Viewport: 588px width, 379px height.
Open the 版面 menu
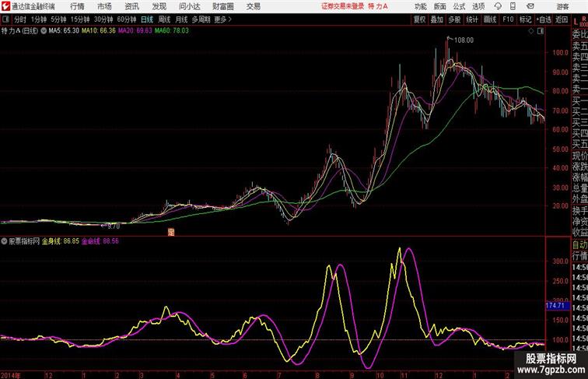[439, 6]
